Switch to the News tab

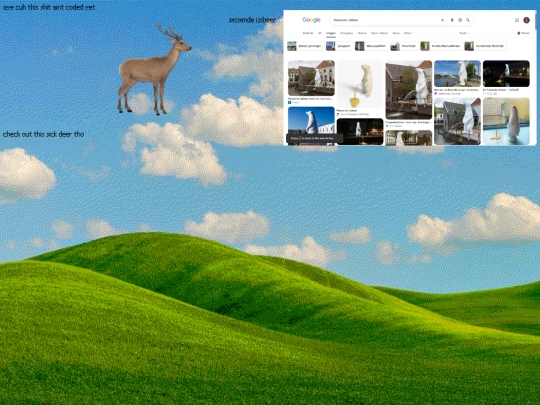click(x=396, y=33)
